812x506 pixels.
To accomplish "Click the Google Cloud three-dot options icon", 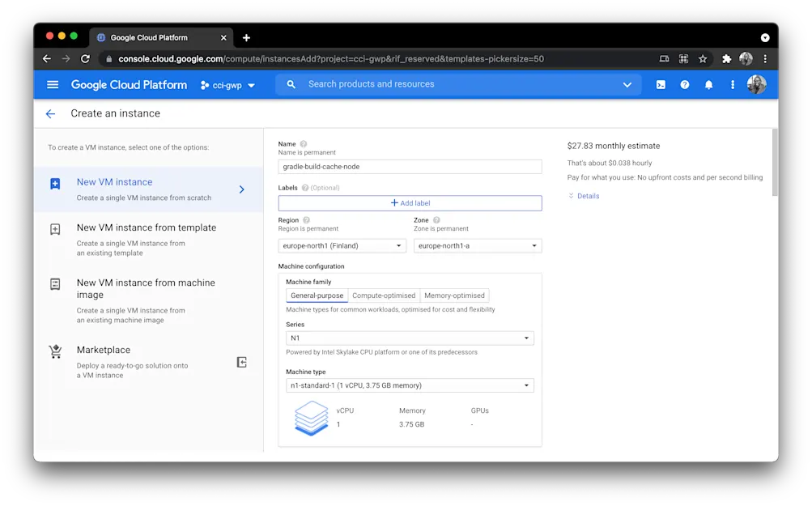I will point(733,84).
